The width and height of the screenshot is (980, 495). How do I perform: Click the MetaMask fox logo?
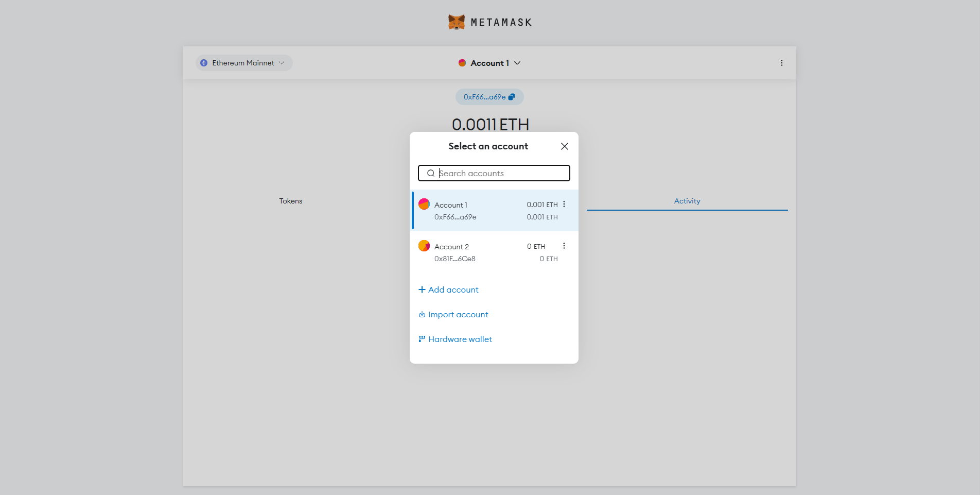click(457, 22)
